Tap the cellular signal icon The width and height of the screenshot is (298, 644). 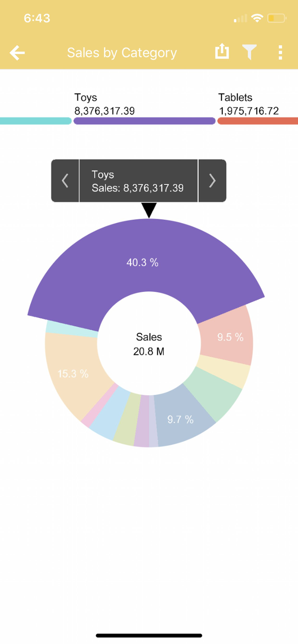pos(240,18)
